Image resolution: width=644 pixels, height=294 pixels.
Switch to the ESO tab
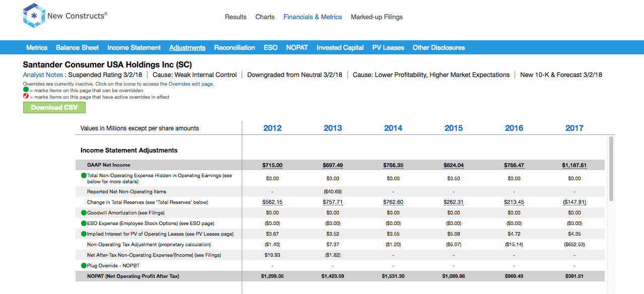tap(270, 48)
